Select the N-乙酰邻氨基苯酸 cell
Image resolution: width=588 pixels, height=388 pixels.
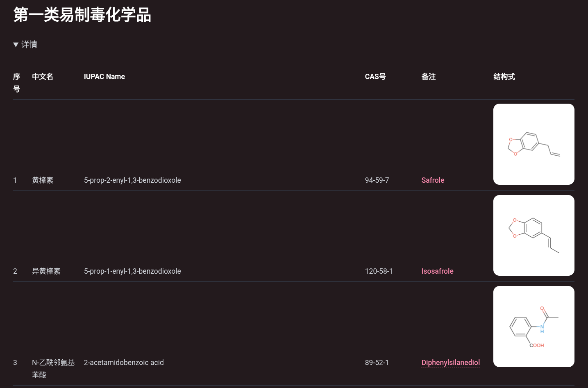(x=53, y=368)
